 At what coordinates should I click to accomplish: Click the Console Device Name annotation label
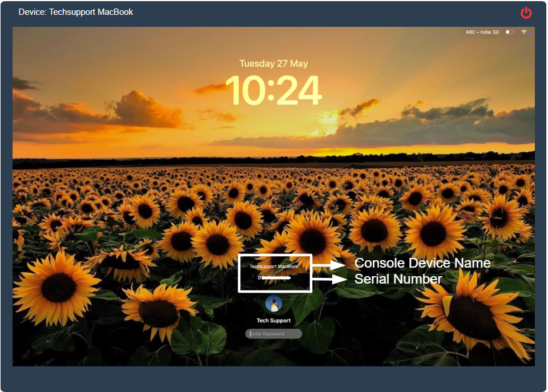[x=422, y=263]
